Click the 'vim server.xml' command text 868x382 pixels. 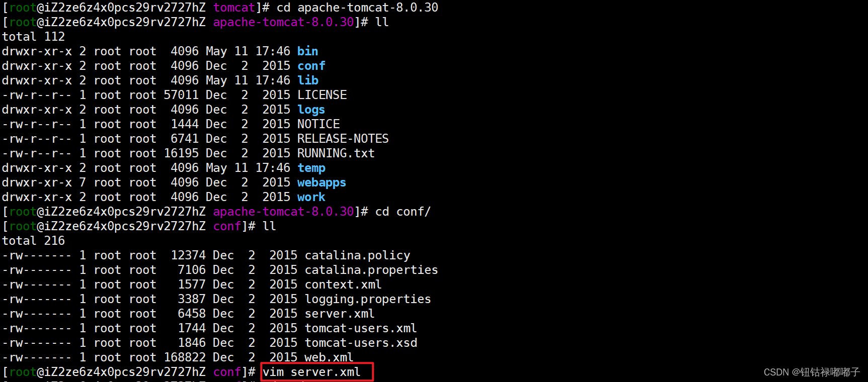pyautogui.click(x=311, y=372)
